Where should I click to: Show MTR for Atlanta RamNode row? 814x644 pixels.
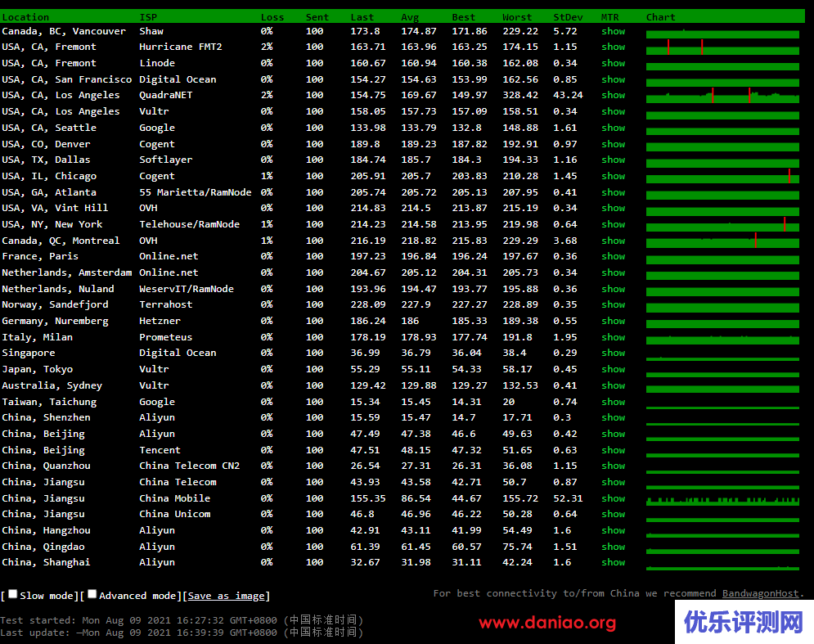click(613, 192)
